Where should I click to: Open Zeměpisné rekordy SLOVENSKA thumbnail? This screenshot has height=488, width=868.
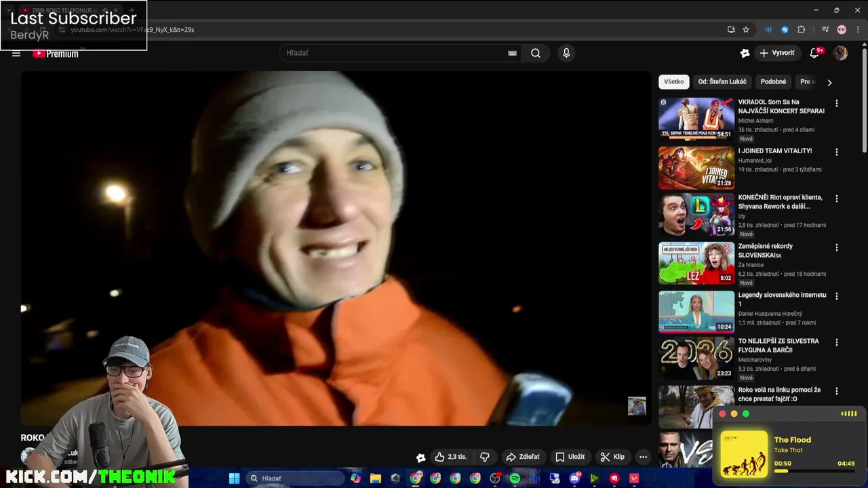pyautogui.click(x=696, y=262)
